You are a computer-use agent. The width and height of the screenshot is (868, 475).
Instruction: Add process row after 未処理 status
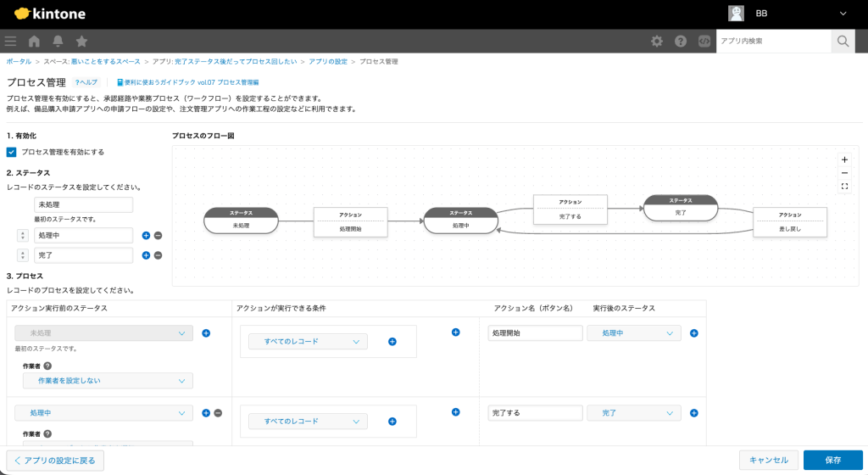(206, 333)
